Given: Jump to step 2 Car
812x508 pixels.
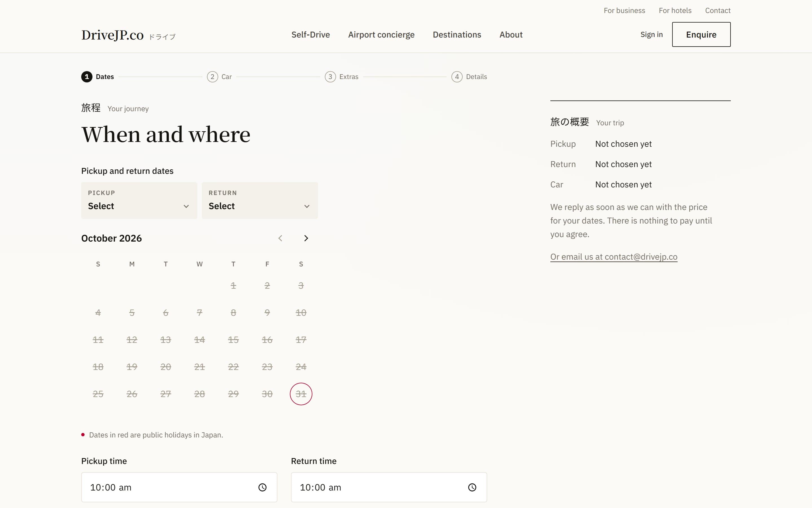Looking at the screenshot, I should tap(219, 77).
